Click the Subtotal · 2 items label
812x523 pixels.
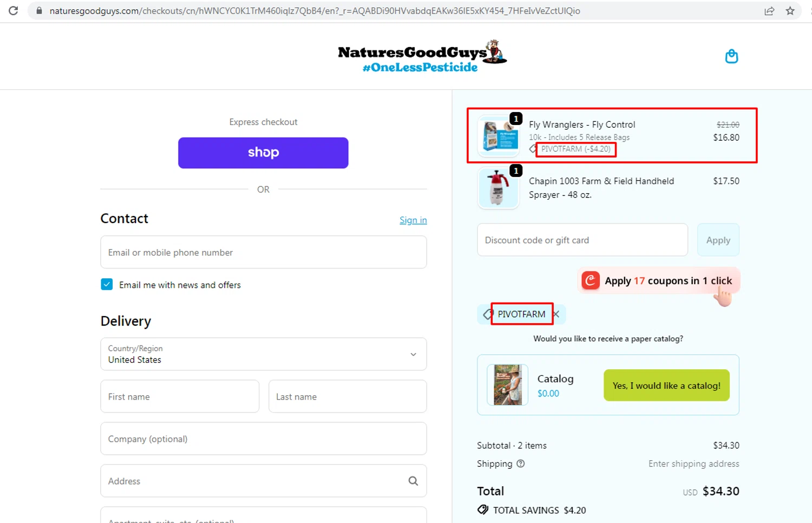[512, 446]
